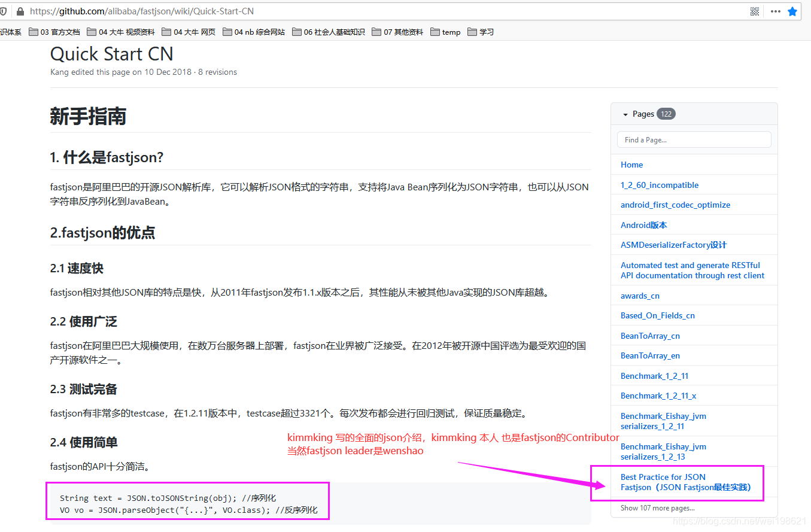This screenshot has height=532, width=811.
Task: Click the 2.1 速度快 subheading
Action: pyautogui.click(x=77, y=268)
